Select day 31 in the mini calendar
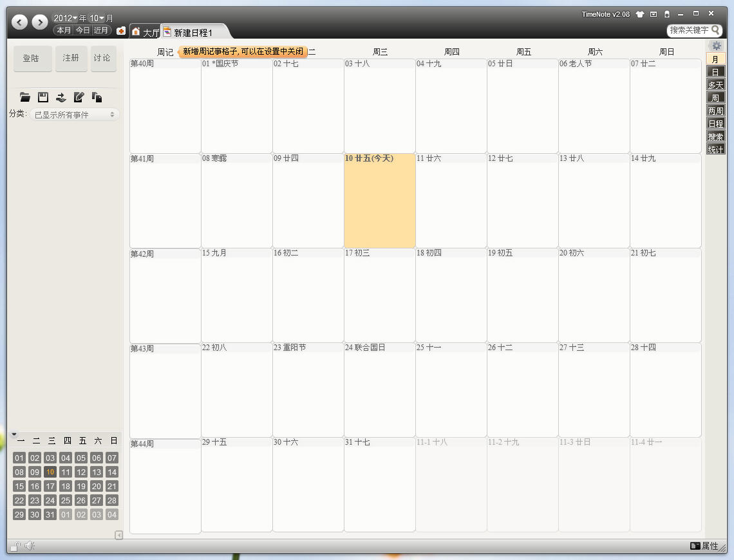 (50, 514)
